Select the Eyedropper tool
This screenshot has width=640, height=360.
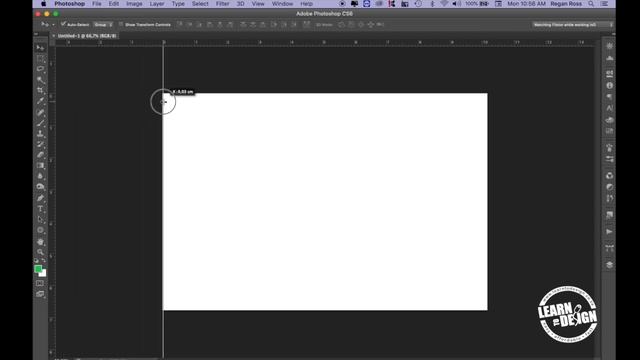tap(40, 101)
